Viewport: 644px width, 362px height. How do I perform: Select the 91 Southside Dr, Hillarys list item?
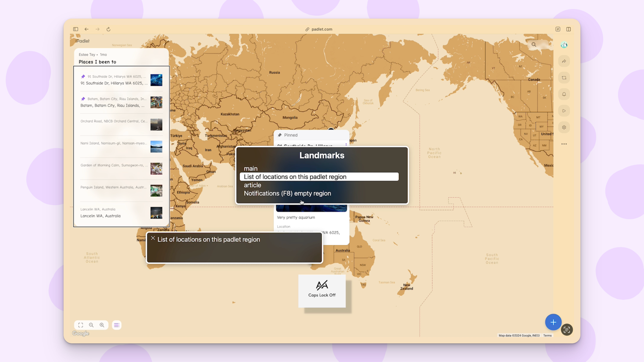pos(121,80)
